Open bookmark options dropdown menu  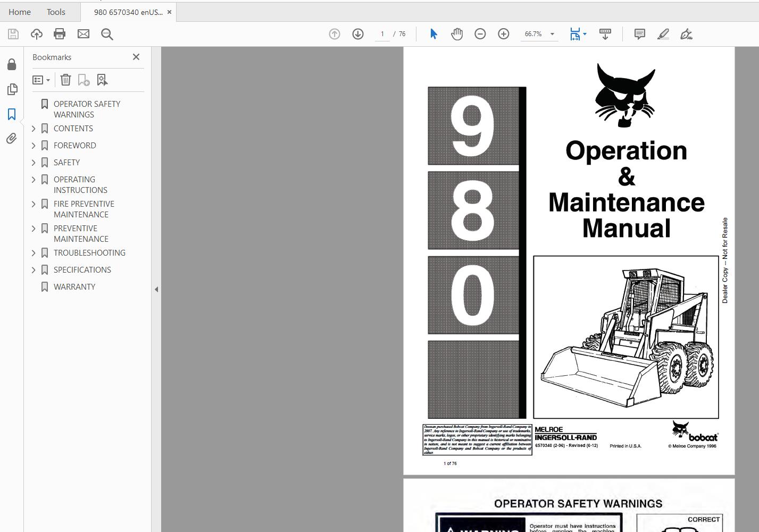[41, 80]
